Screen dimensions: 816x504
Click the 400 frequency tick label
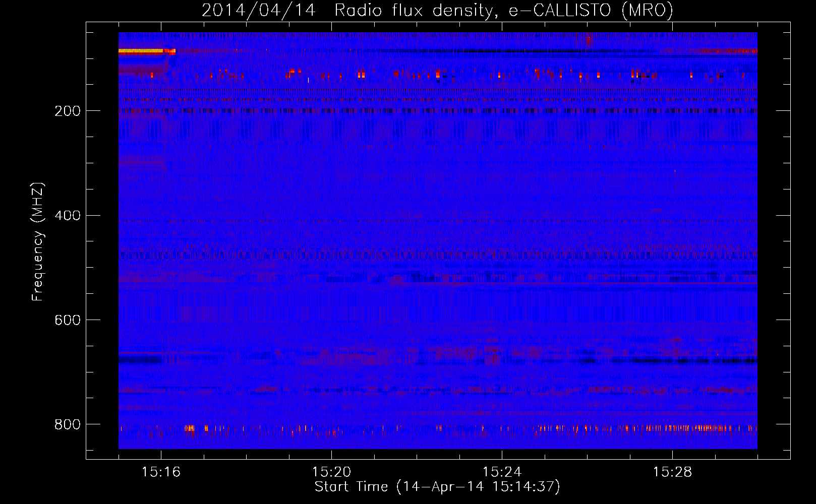68,216
